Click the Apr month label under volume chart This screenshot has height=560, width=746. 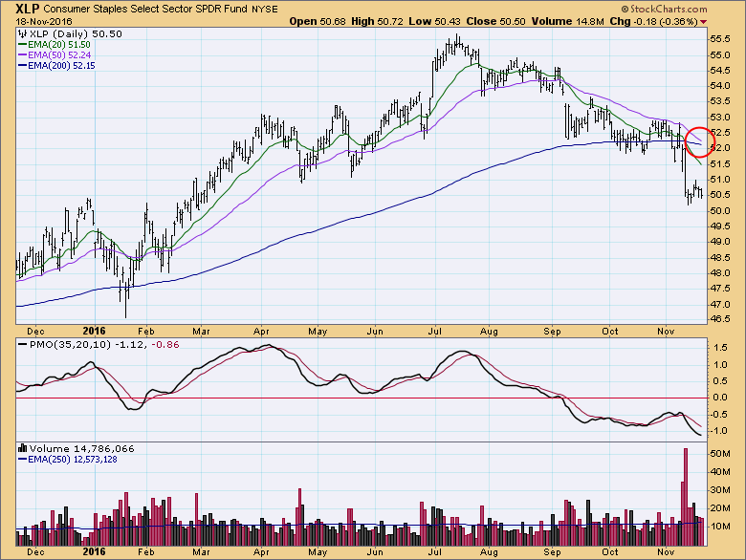tap(261, 552)
